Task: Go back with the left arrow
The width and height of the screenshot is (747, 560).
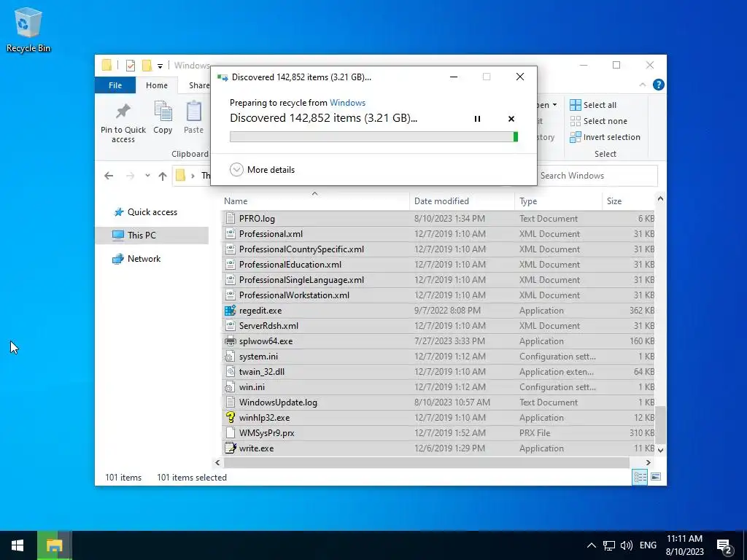Action: pos(109,176)
